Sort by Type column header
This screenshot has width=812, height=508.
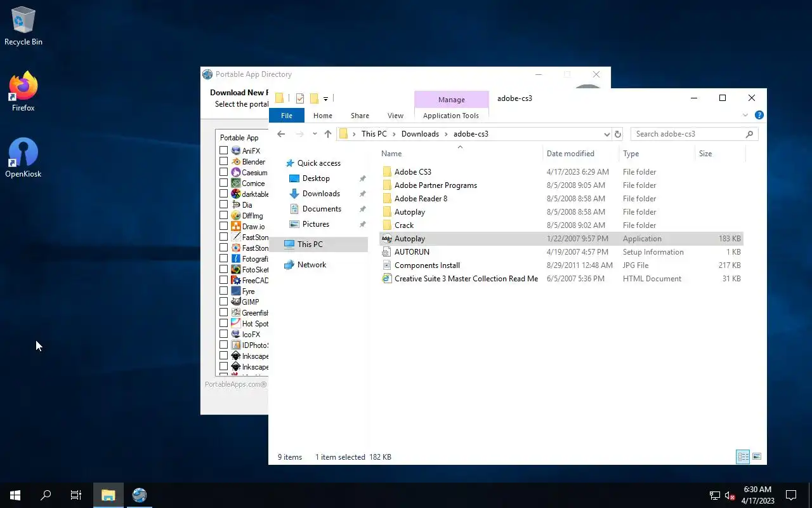(x=657, y=154)
